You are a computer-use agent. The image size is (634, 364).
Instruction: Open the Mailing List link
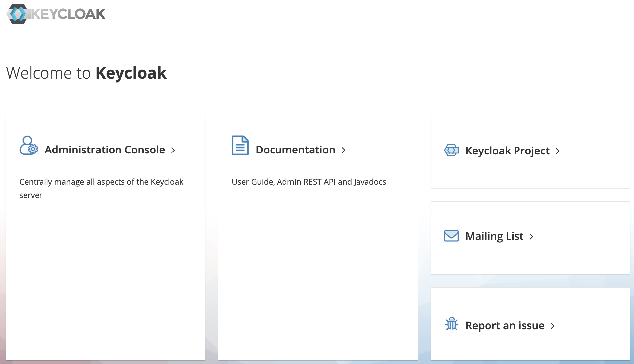click(495, 236)
